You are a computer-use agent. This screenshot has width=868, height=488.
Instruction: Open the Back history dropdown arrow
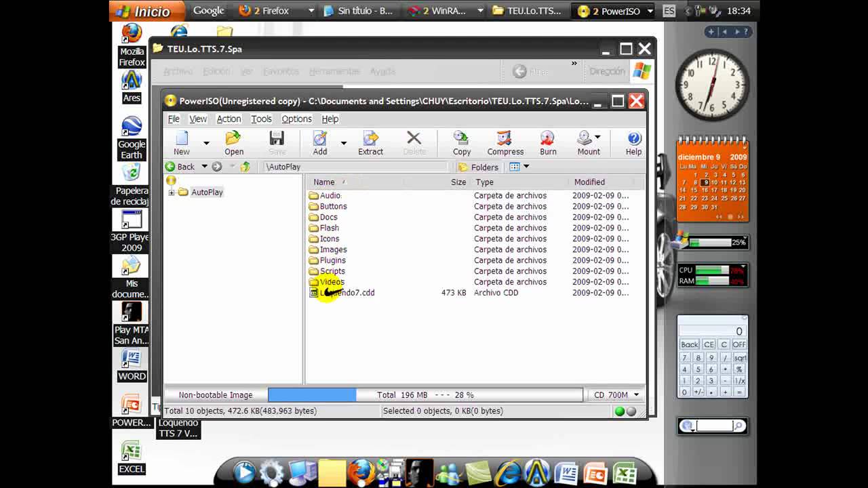[204, 167]
